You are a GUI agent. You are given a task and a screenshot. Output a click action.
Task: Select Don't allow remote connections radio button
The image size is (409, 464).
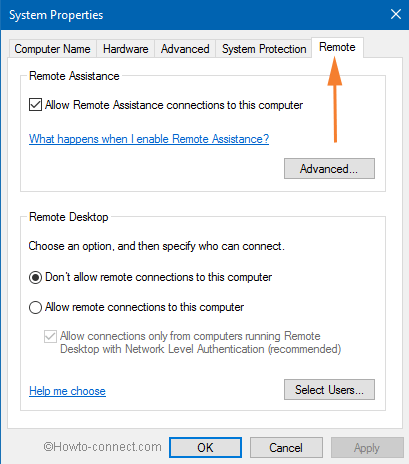pos(35,277)
